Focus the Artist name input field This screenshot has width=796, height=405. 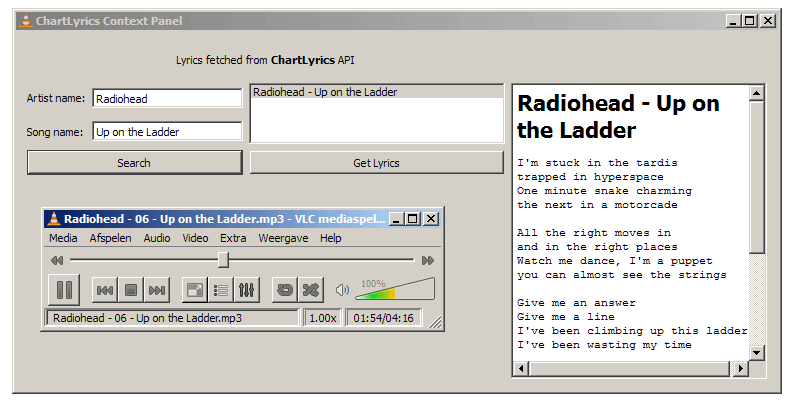168,98
